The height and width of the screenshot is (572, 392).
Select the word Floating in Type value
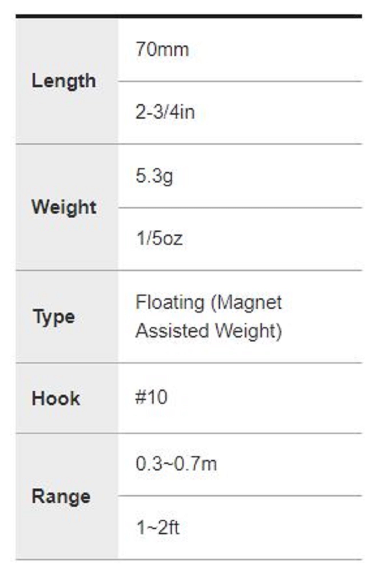click(x=170, y=302)
